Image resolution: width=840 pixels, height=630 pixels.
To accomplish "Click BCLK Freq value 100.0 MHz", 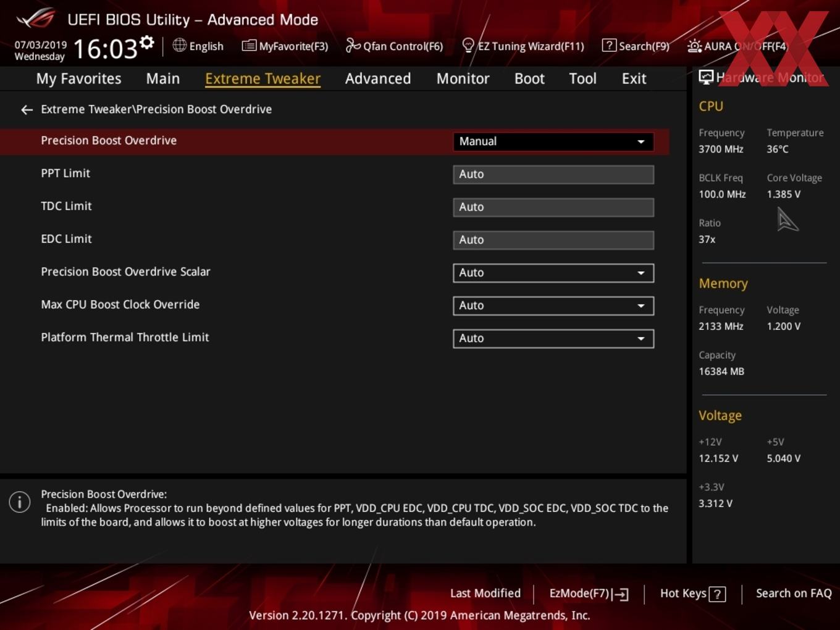I will pyautogui.click(x=722, y=194).
